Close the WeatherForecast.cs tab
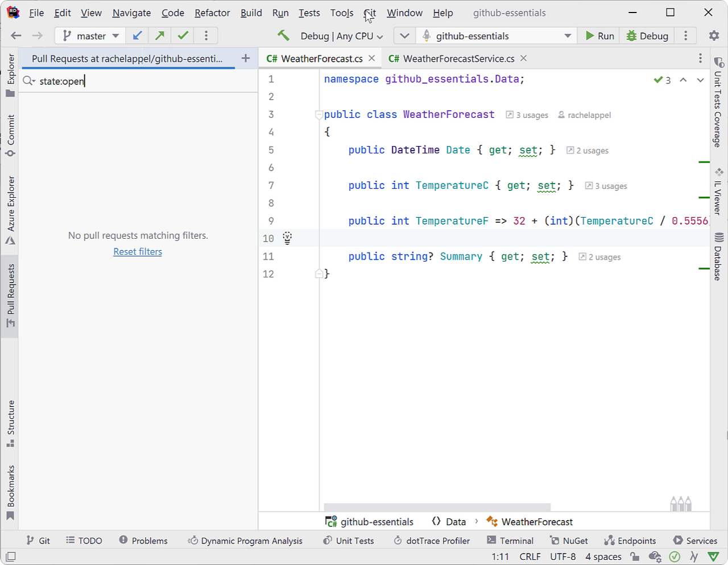The width and height of the screenshot is (728, 565). [x=371, y=58]
